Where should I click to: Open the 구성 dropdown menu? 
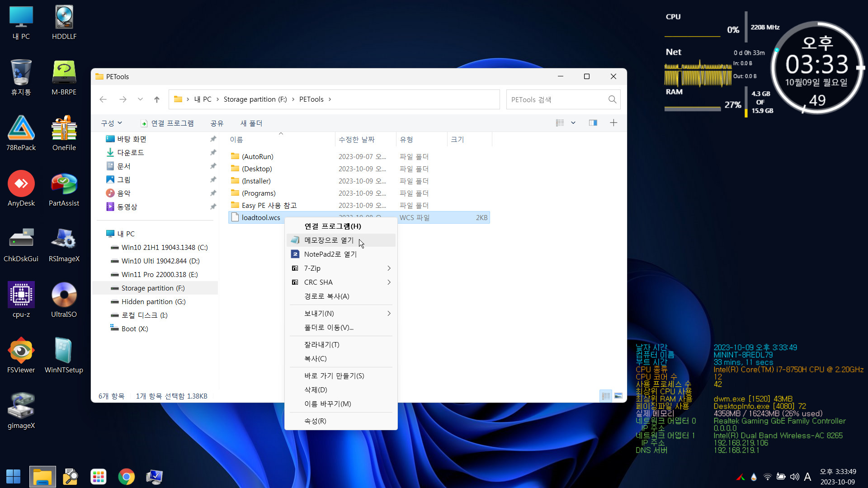point(112,123)
